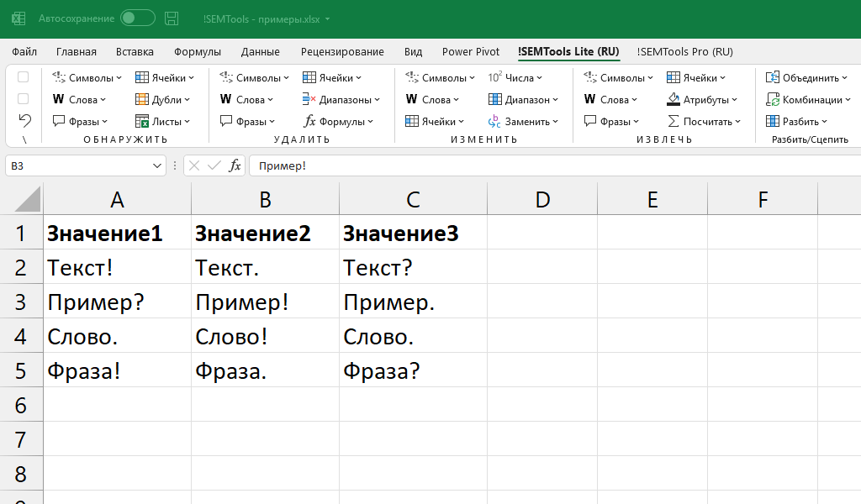861x504 pixels.
Task: Select cell Значение1
Action: tap(117, 233)
